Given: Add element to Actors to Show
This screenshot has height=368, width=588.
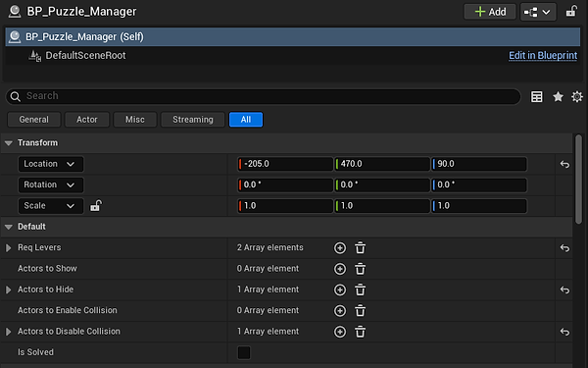Looking at the screenshot, I should tap(340, 269).
